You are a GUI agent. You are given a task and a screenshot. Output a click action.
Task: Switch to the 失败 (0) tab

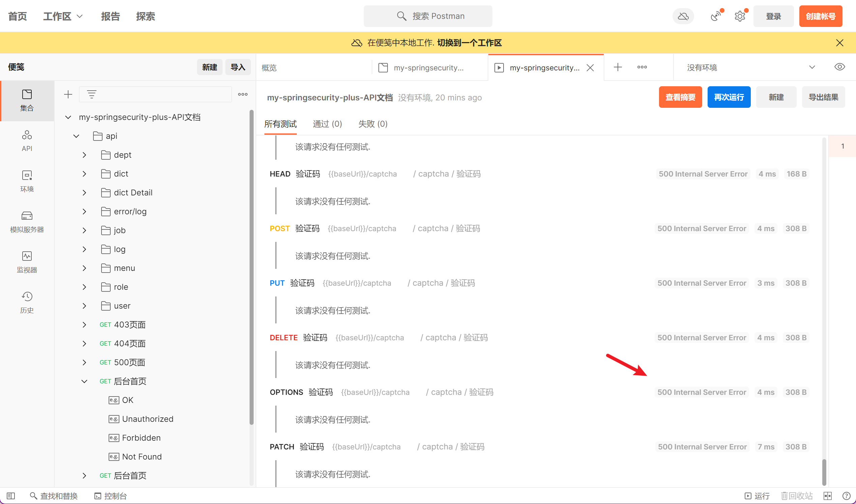pos(373,124)
